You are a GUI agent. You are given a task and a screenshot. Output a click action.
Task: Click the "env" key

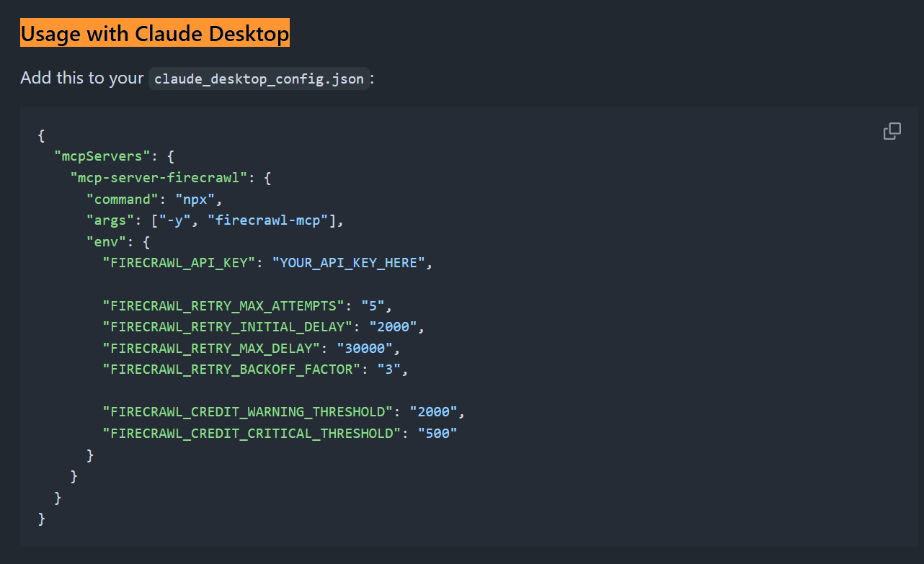pos(107,242)
